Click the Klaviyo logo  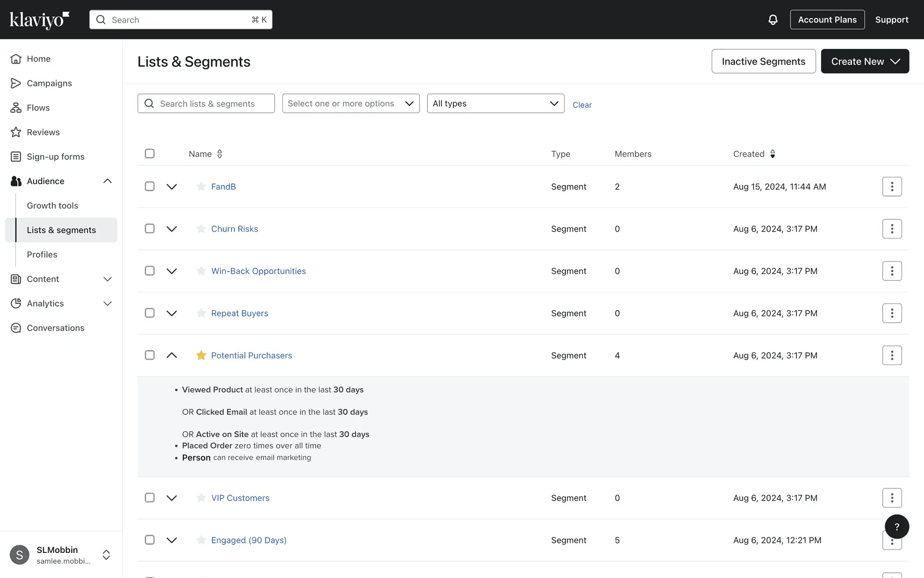pyautogui.click(x=39, y=20)
